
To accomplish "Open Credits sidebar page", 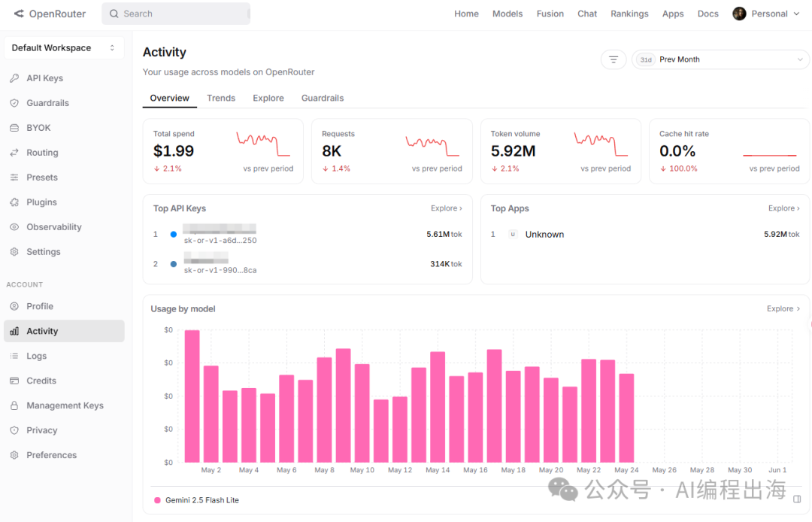I will [x=64, y=381].
